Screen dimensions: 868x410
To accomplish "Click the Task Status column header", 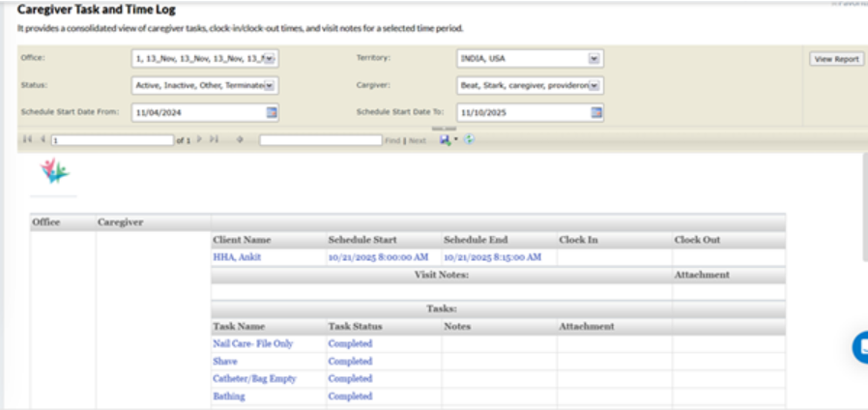I will click(356, 326).
